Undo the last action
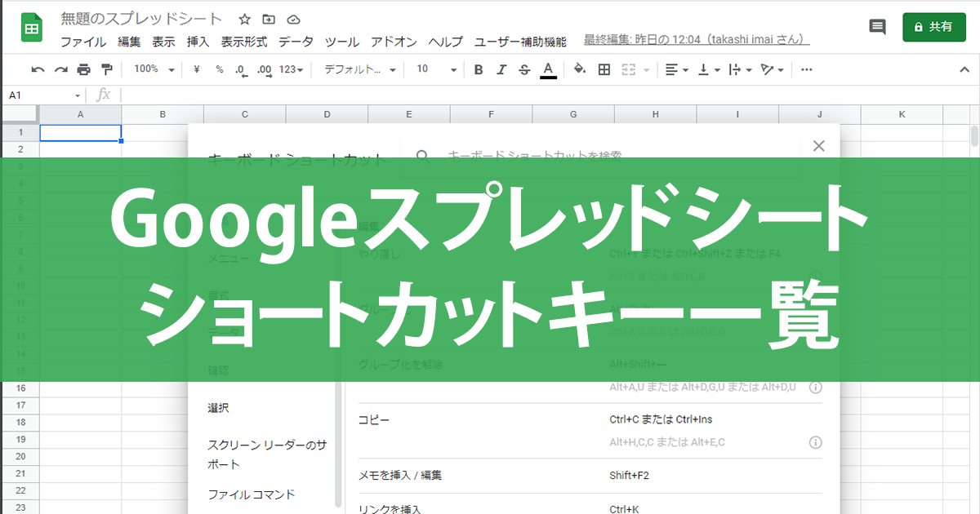 coord(38,70)
